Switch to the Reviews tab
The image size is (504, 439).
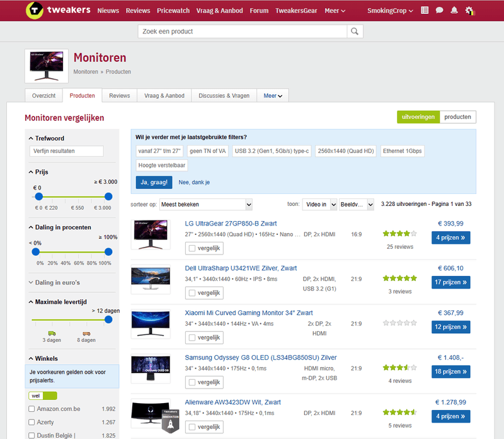pyautogui.click(x=120, y=96)
